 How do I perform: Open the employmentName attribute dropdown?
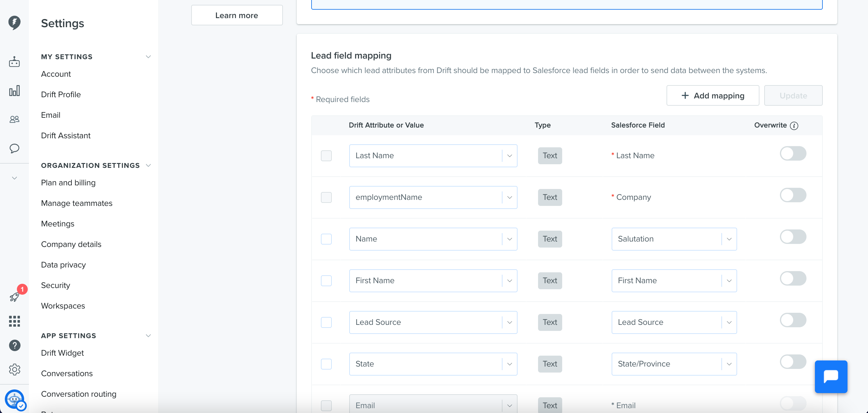(433, 197)
